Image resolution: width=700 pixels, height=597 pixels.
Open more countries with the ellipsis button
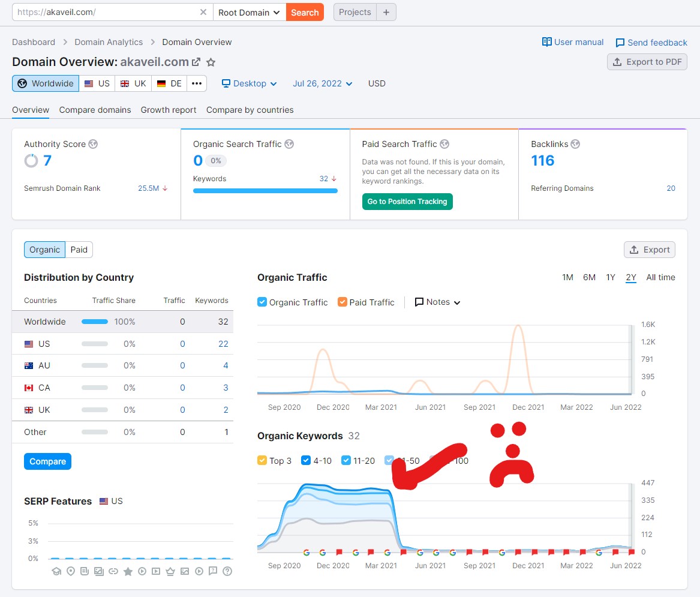[197, 83]
